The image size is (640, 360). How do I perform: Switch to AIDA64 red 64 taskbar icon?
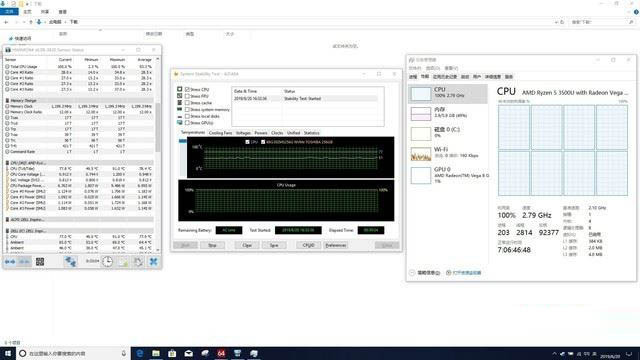point(221,353)
